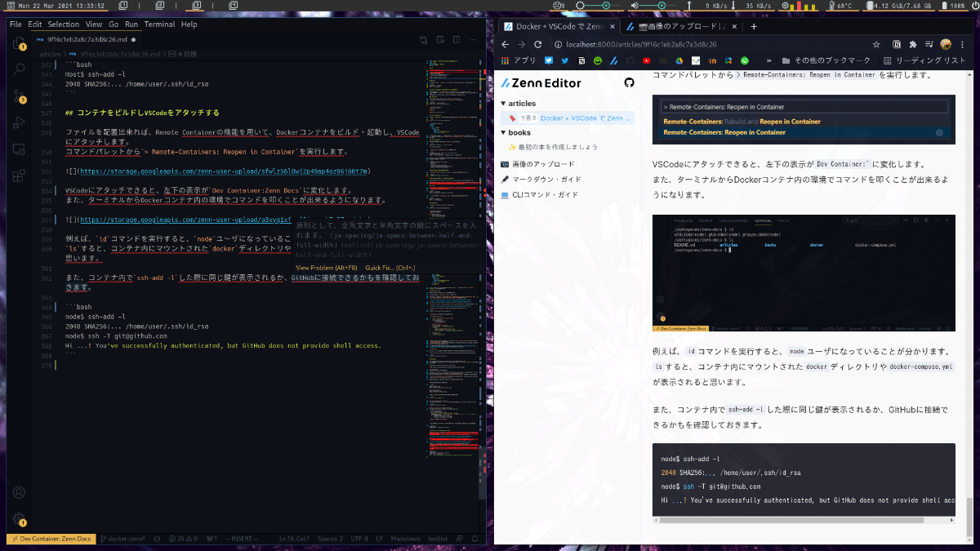This screenshot has height=551, width=980.
Task: Open the browser Extensions puzzle icon
Action: coord(913,45)
